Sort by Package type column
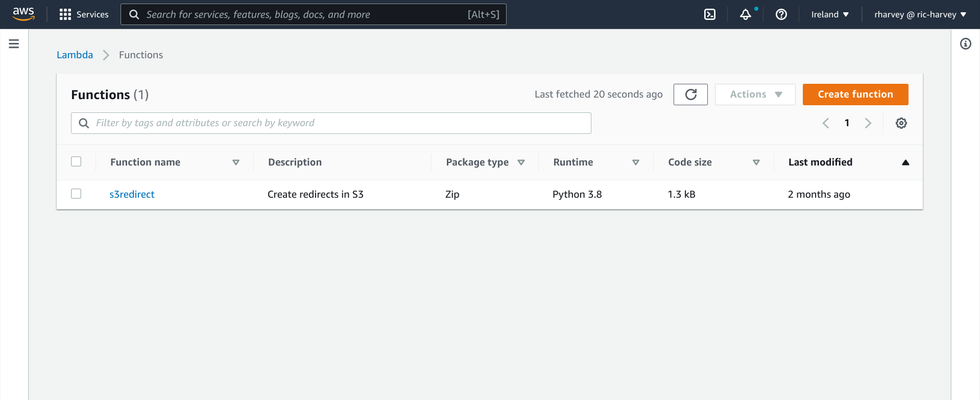The height and width of the screenshot is (400, 980). 521,162
